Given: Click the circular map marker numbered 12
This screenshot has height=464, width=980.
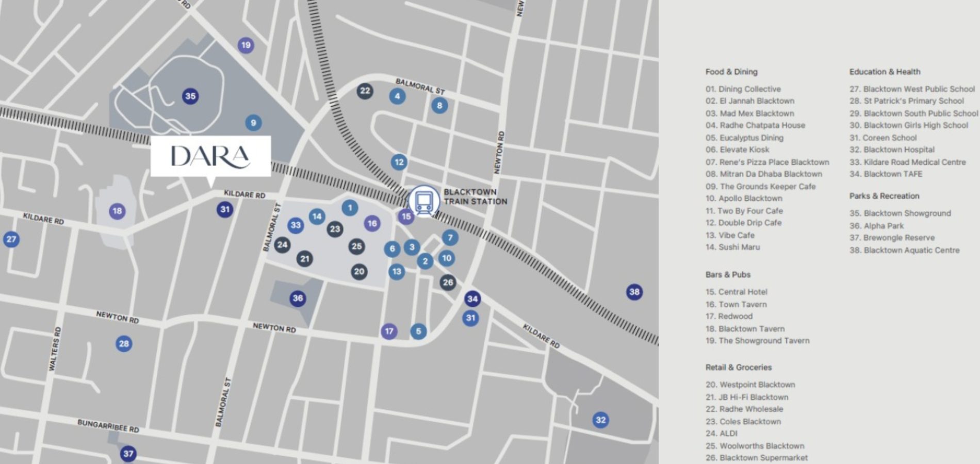Looking at the screenshot, I should 399,162.
